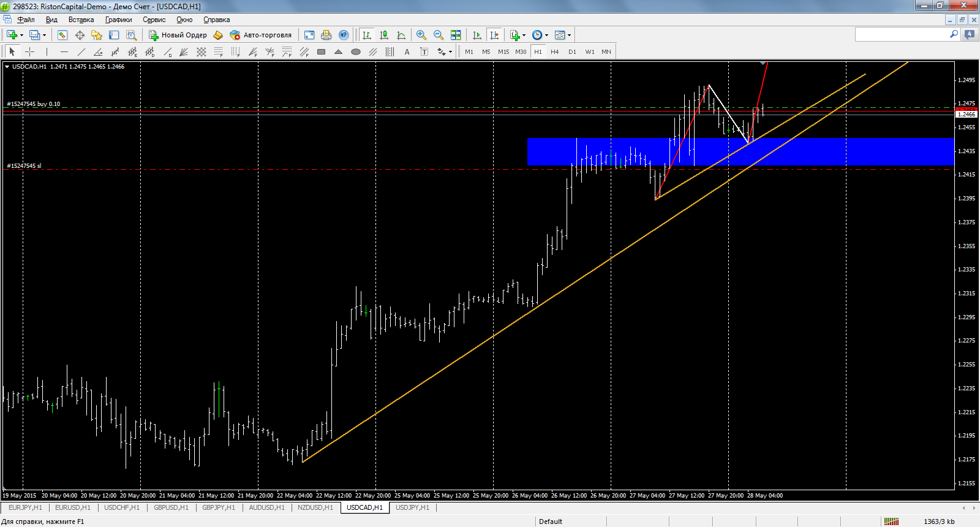Print the chart with the printer icon
Screen dimensions: 980x527
(x=326, y=35)
